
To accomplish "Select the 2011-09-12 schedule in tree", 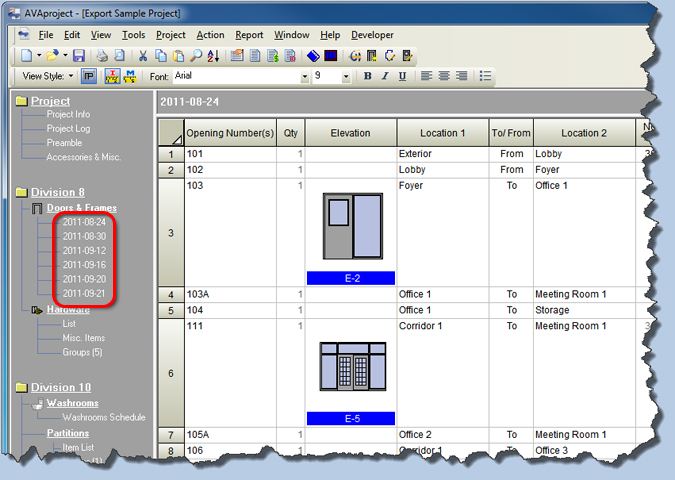I will [x=84, y=251].
